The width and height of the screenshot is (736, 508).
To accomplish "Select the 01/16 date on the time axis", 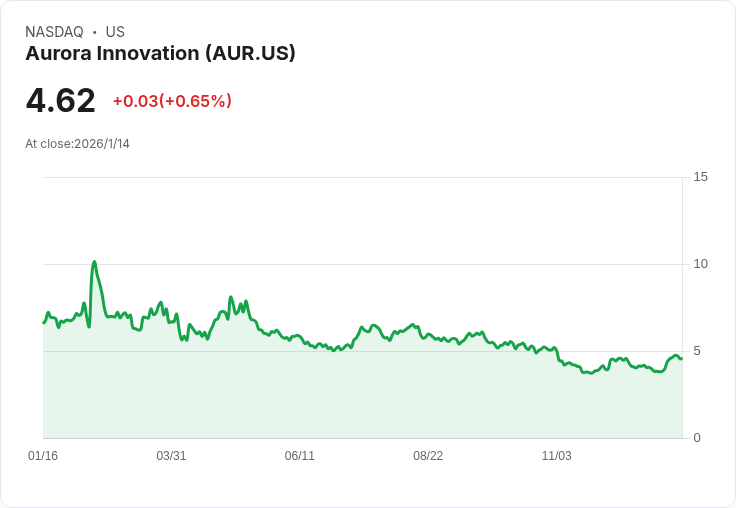I will [43, 456].
